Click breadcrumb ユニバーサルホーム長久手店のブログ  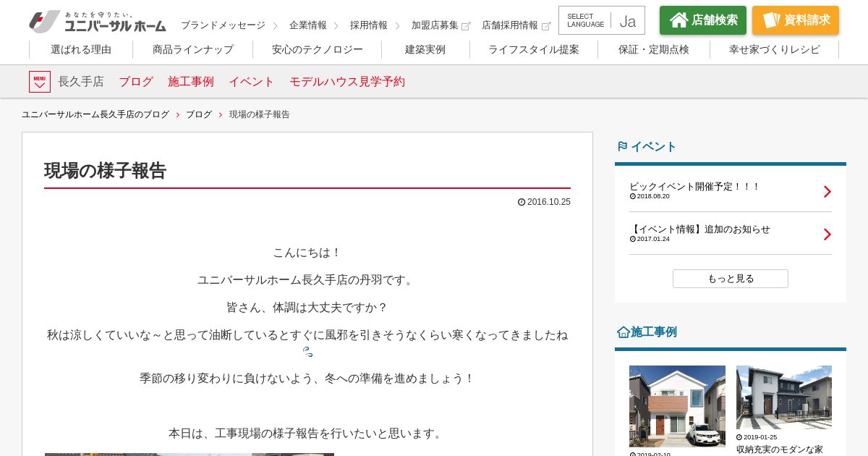point(95,114)
